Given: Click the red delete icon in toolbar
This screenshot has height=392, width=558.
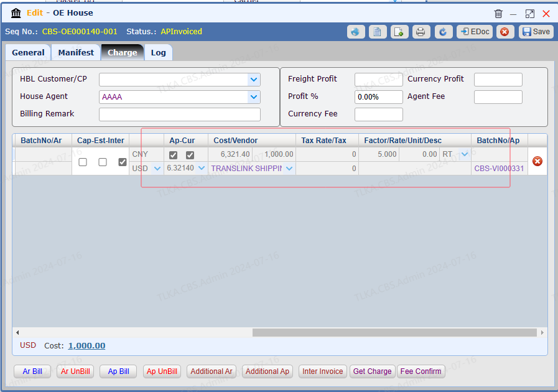Looking at the screenshot, I should pyautogui.click(x=505, y=32).
